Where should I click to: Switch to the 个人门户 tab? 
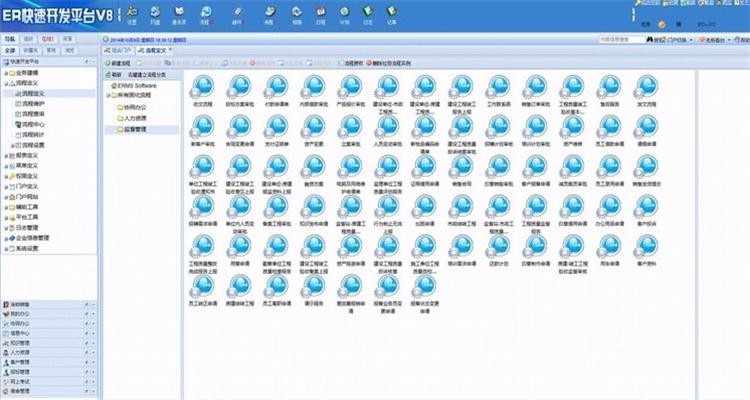pyautogui.click(x=118, y=50)
